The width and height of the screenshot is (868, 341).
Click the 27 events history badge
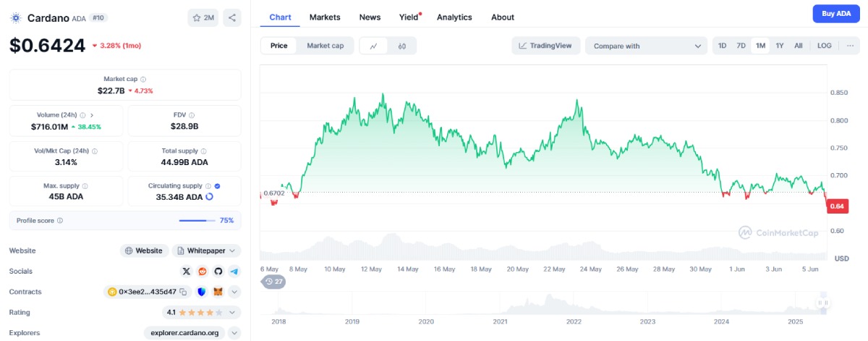(273, 282)
